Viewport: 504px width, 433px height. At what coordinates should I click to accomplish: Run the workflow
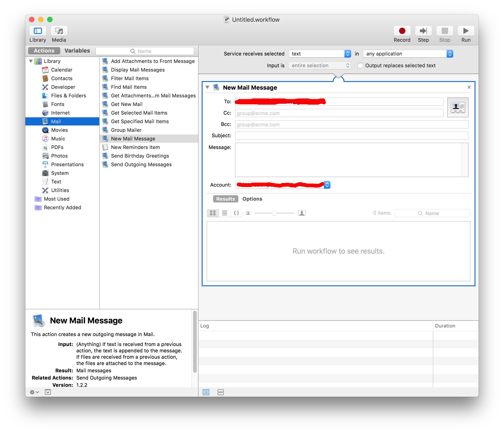[x=466, y=31]
